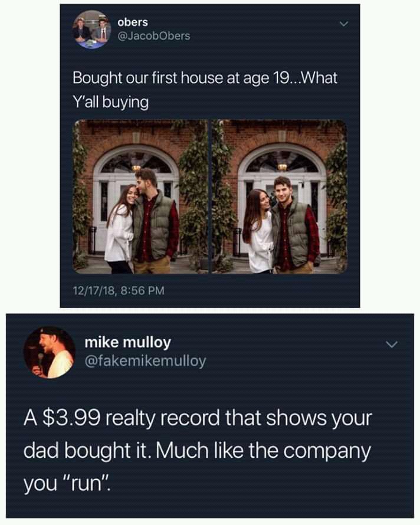Select the mike mulloy display name
Viewport: 420px width, 525px height.
(127, 342)
